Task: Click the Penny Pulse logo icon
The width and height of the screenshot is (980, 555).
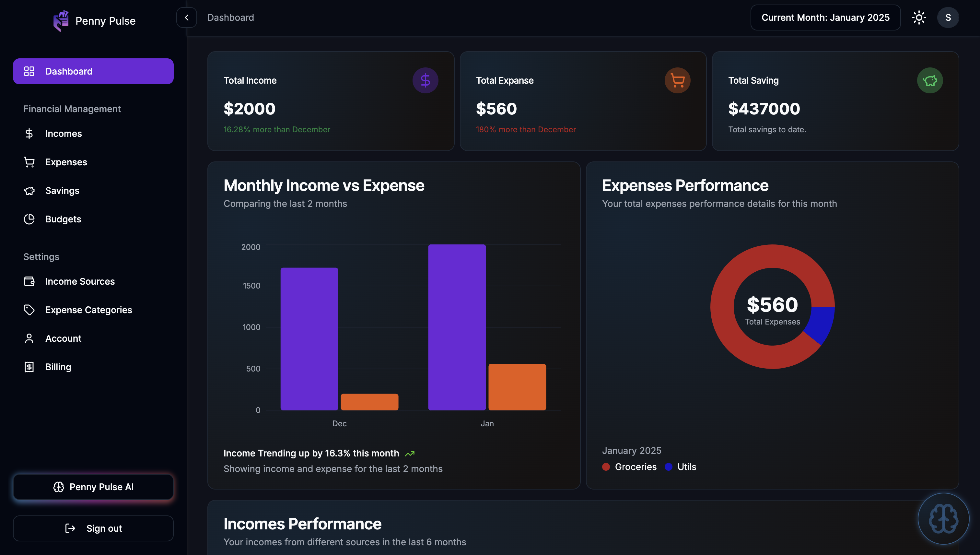Action: (x=61, y=20)
